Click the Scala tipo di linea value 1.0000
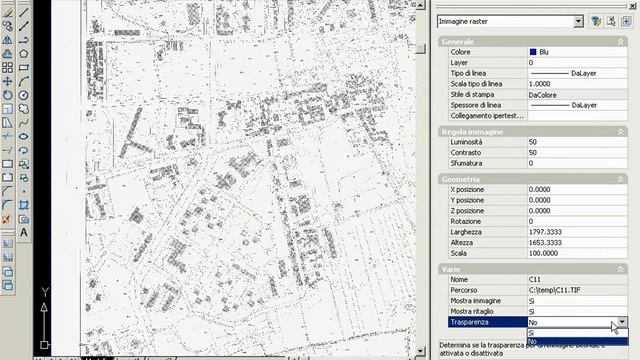Image resolution: width=640 pixels, height=360 pixels. 578,84
